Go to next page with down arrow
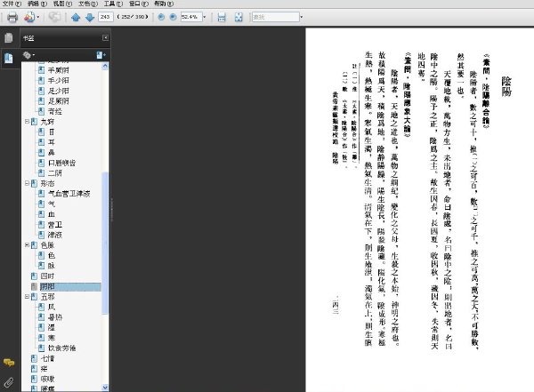Viewport: 534px width, 392px height. pyautogui.click(x=90, y=17)
